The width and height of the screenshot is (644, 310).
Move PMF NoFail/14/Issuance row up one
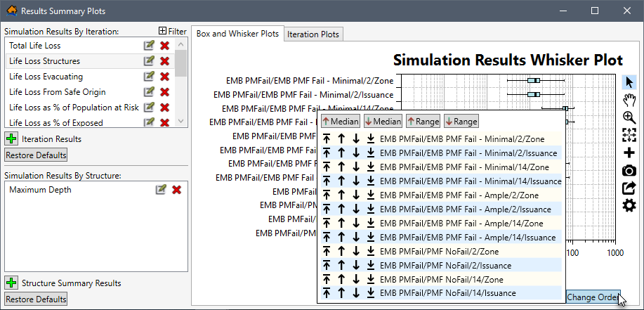(x=341, y=293)
